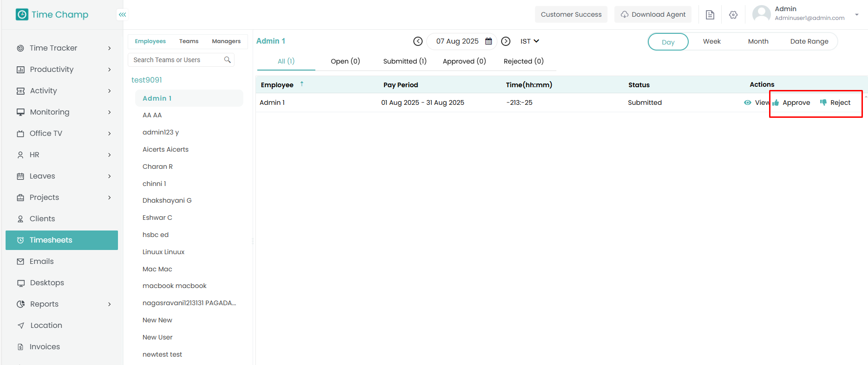Focus the Search Teams or Users field
Screen dimensions: 868x365
[181, 60]
